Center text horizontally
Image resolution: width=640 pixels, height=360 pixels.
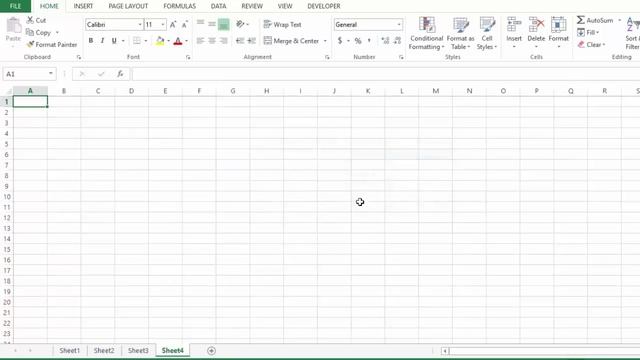212,40
